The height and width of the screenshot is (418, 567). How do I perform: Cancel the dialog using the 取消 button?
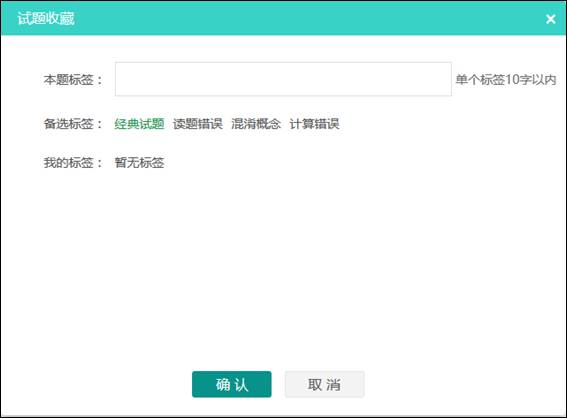[x=324, y=384]
